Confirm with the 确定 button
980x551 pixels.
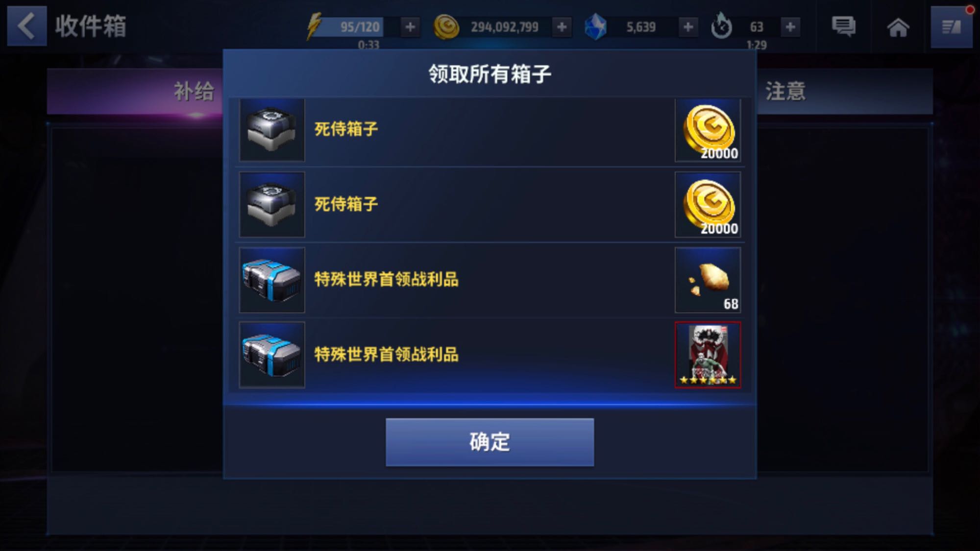tap(490, 442)
